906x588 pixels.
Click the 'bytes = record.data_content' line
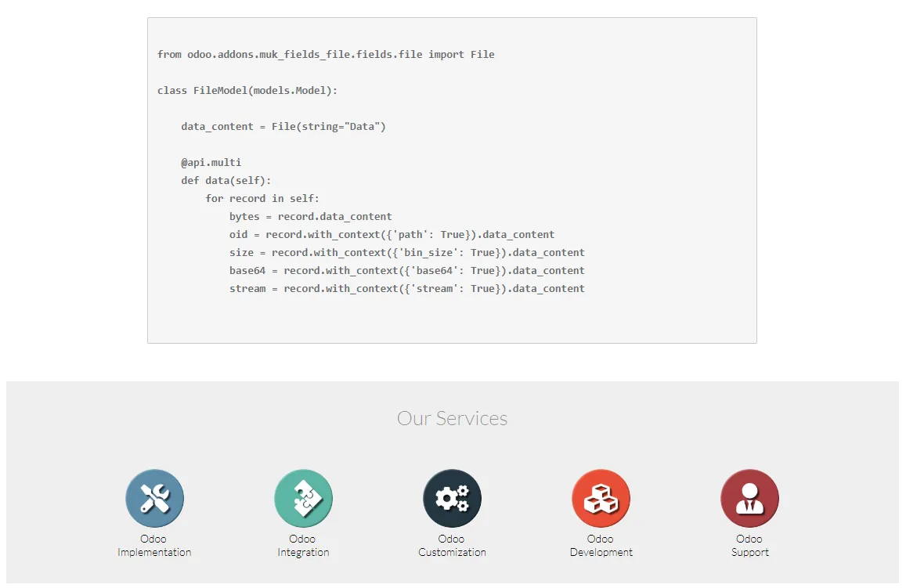point(310,217)
